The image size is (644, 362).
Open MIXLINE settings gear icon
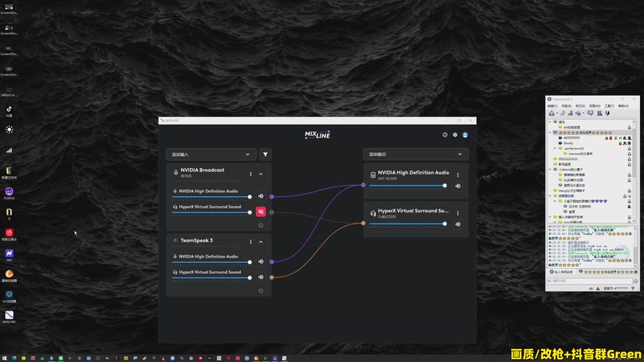tap(455, 134)
